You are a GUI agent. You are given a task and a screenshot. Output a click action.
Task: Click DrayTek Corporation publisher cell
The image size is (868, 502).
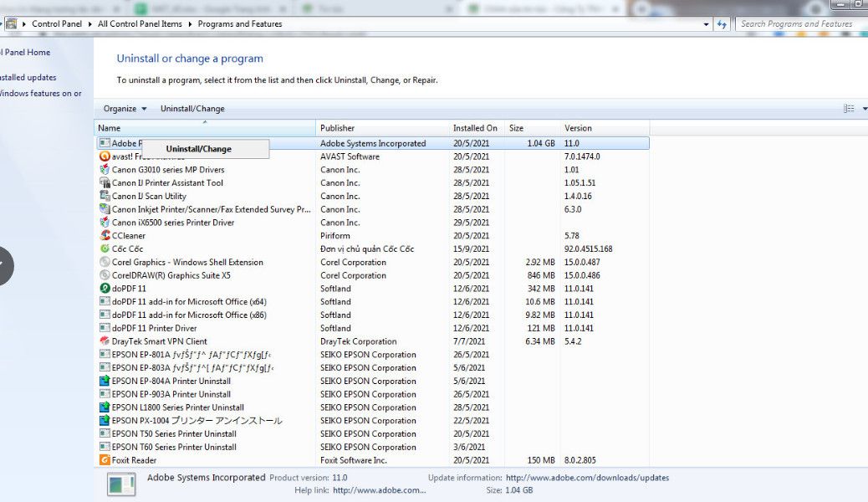358,341
